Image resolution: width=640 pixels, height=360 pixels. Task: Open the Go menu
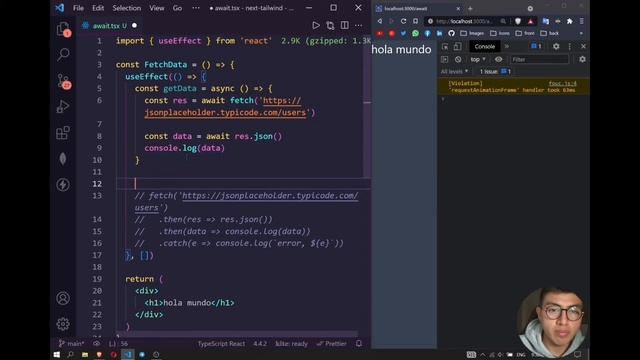click(x=177, y=8)
